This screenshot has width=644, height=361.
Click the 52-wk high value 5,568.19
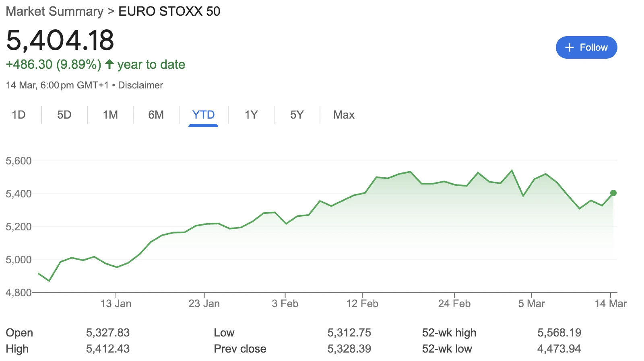[559, 333]
